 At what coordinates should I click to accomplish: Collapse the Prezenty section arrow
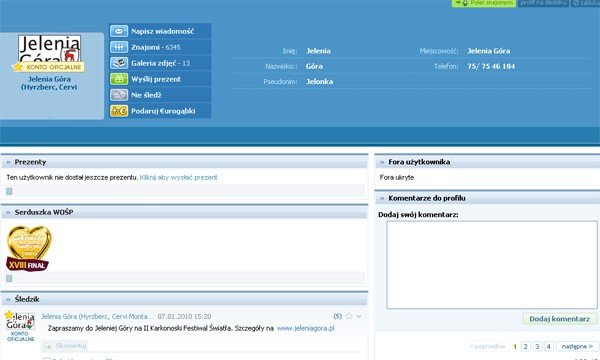pos(8,162)
